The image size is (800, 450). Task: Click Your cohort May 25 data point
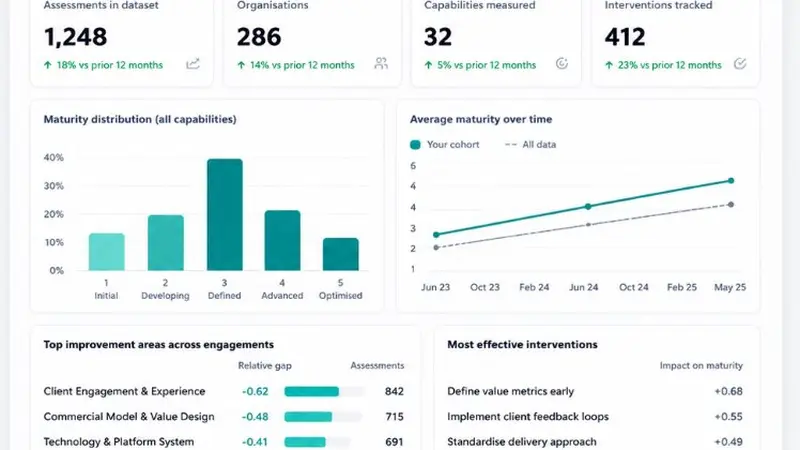pos(731,181)
